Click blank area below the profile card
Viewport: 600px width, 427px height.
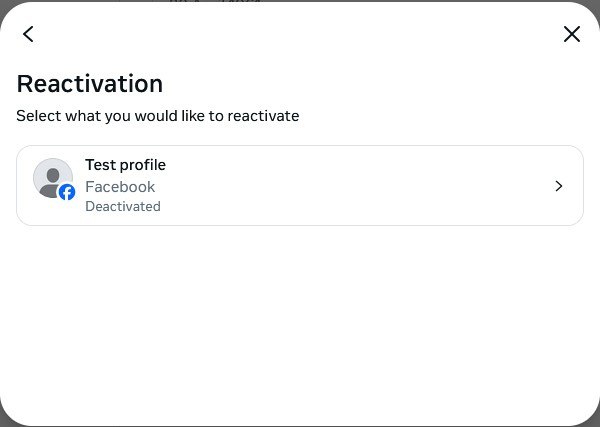[x=300, y=320]
